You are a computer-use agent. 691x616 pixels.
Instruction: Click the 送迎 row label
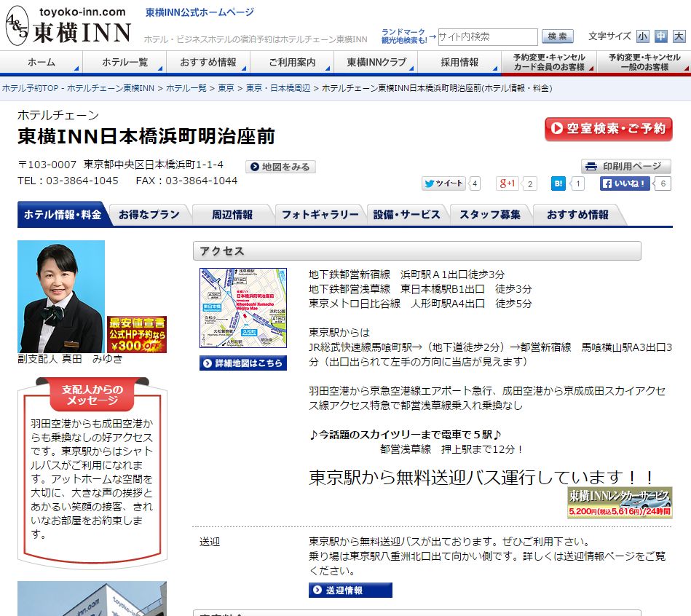[x=209, y=542]
